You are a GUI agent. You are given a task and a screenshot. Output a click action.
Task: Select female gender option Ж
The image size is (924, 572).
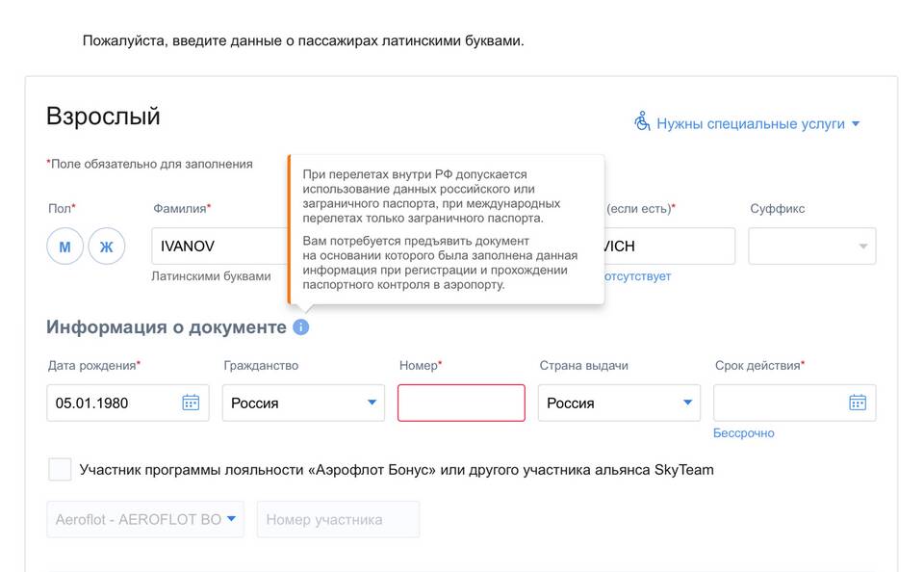click(x=107, y=247)
